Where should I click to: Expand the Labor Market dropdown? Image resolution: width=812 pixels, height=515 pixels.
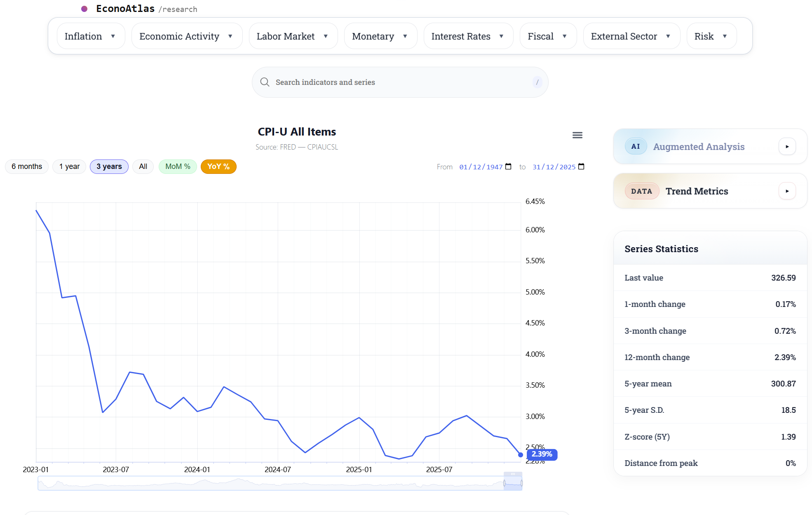click(293, 36)
